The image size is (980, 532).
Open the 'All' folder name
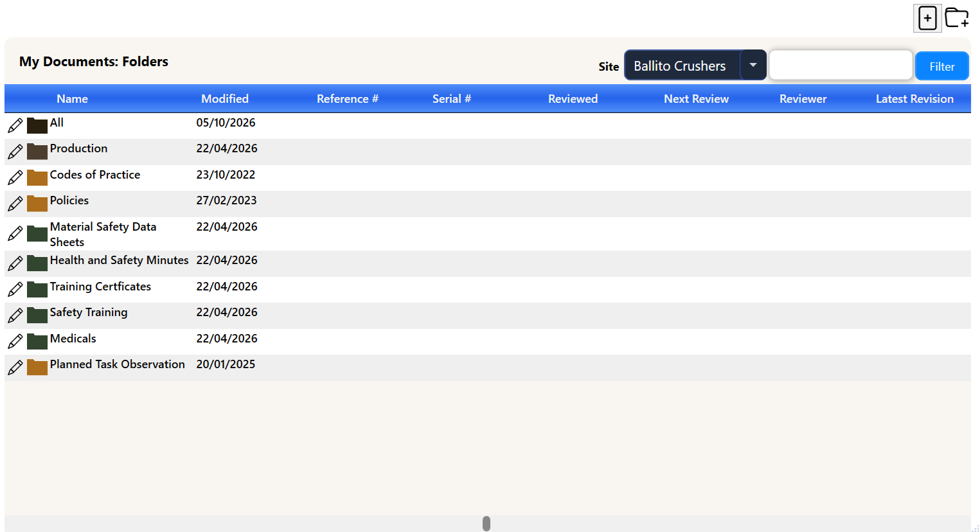click(x=57, y=123)
